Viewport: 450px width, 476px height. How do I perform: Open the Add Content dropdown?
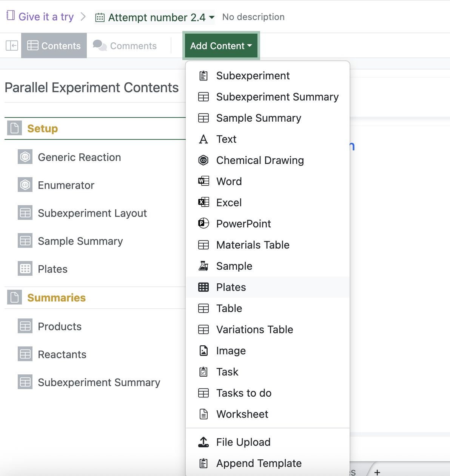pyautogui.click(x=221, y=46)
